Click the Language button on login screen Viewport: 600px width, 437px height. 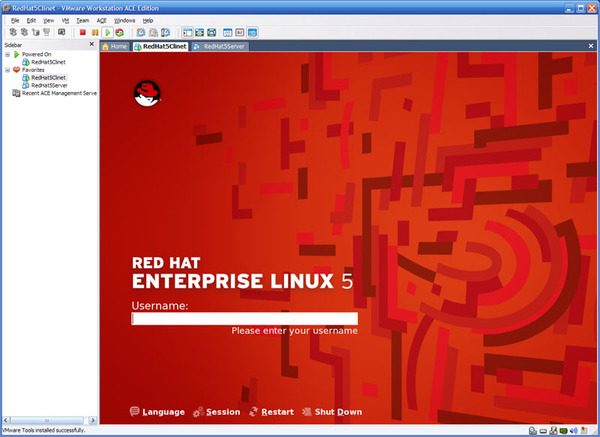coord(157,412)
